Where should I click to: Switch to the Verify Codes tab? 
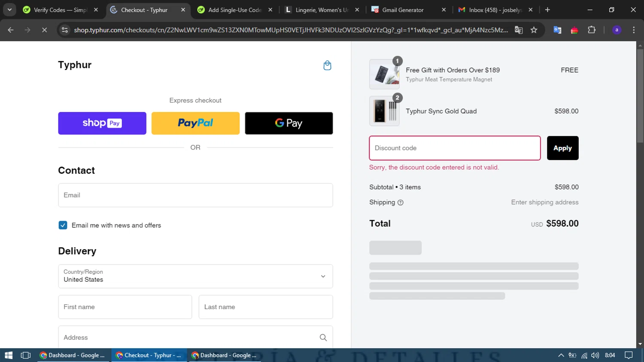coord(61,9)
